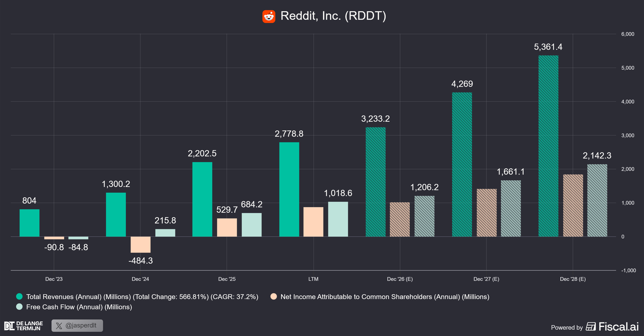Image resolution: width=644 pixels, height=336 pixels.
Task: Click the Dec '27 (E) x-axis label
Action: click(487, 279)
